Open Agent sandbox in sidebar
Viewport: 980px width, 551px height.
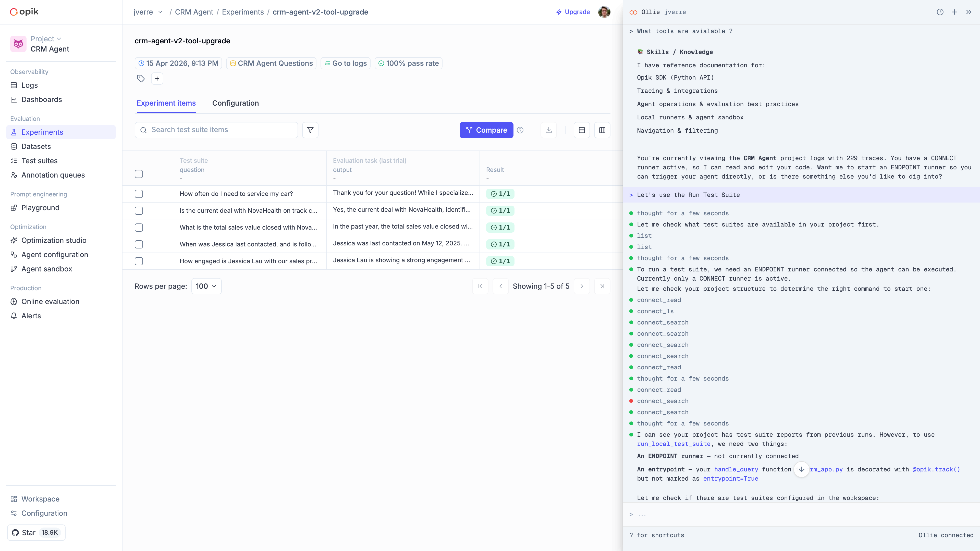click(x=46, y=269)
